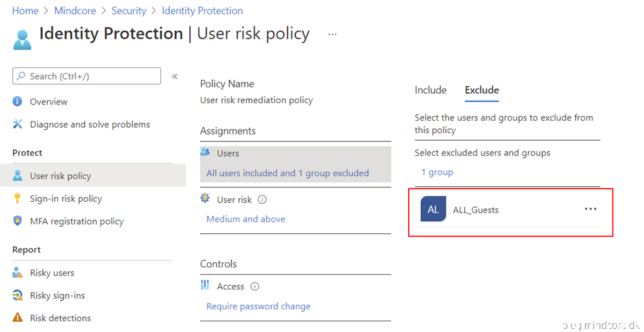Screen dimensions: 644x332
Task: Open Require password change setting
Action: point(258,306)
